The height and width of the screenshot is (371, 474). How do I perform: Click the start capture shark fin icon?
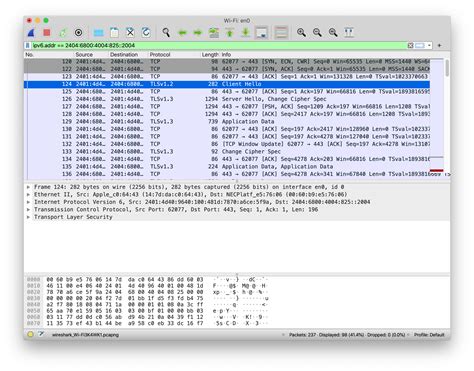(x=31, y=32)
